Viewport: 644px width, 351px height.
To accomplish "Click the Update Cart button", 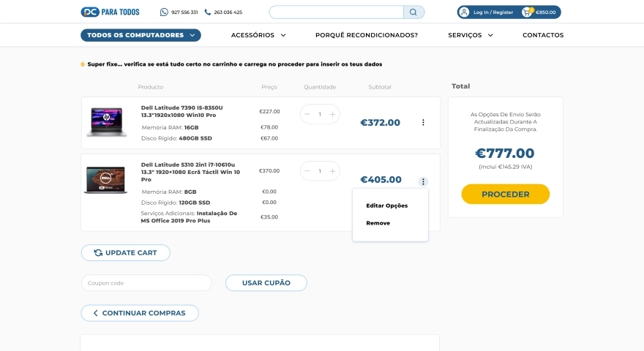I will pyautogui.click(x=126, y=253).
